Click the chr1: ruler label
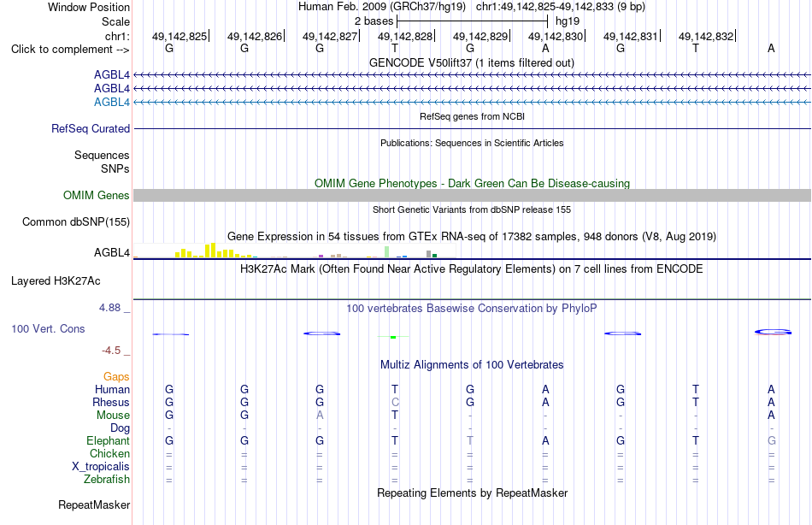Screen dimensions: 812x525 point(117,36)
